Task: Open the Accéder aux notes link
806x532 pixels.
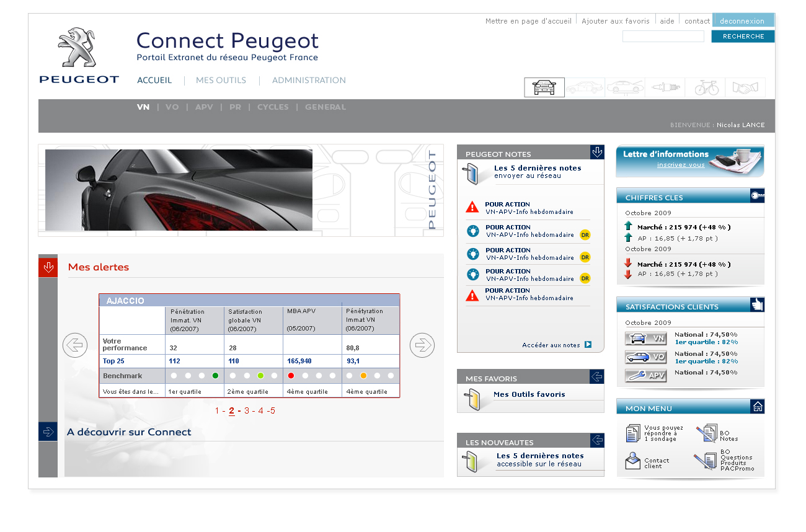Action: [x=551, y=345]
